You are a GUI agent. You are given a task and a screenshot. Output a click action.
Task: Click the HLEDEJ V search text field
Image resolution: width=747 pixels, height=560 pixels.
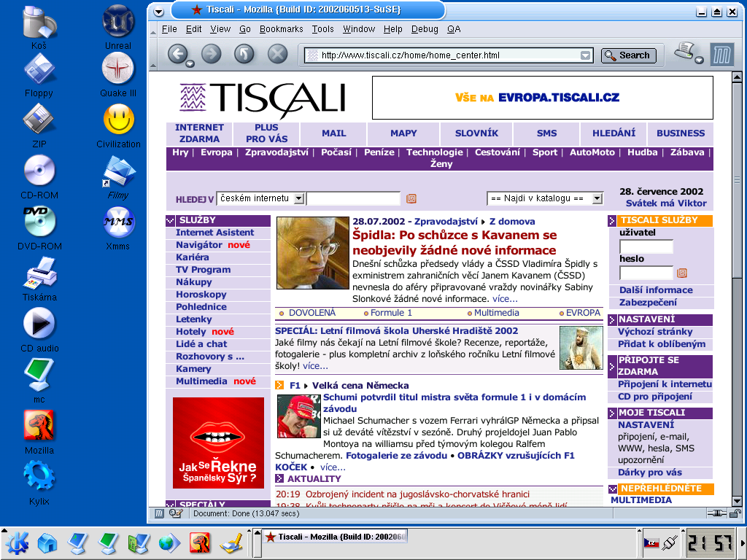(354, 198)
